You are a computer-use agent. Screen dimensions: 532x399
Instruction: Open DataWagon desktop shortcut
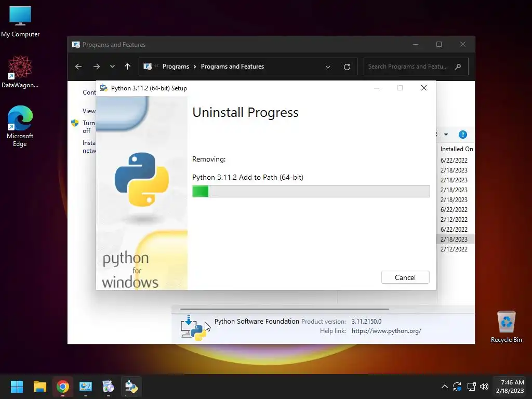pyautogui.click(x=20, y=72)
